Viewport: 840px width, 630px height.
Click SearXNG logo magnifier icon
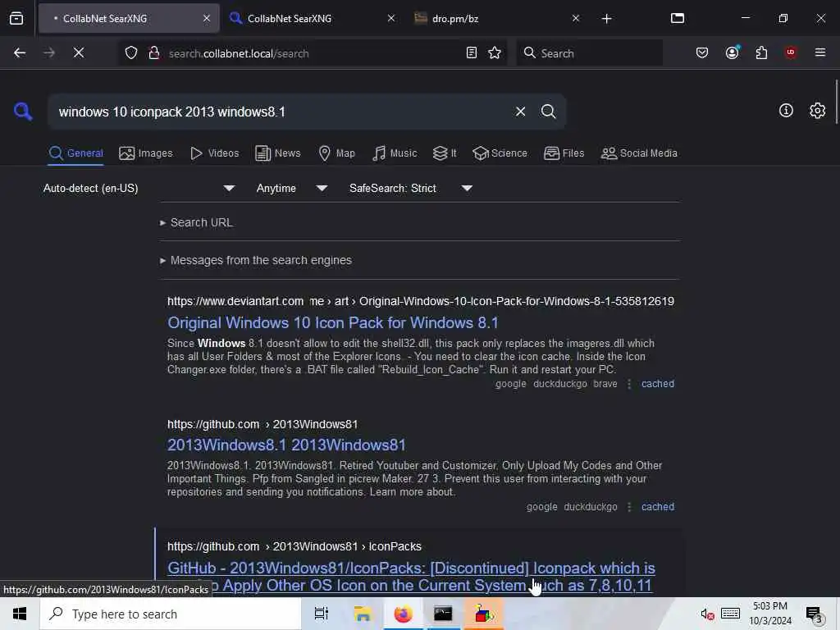pyautogui.click(x=23, y=112)
